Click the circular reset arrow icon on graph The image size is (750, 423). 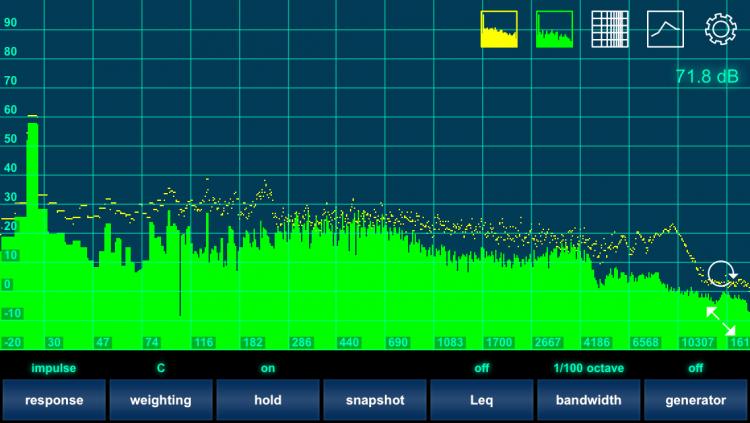(x=720, y=273)
